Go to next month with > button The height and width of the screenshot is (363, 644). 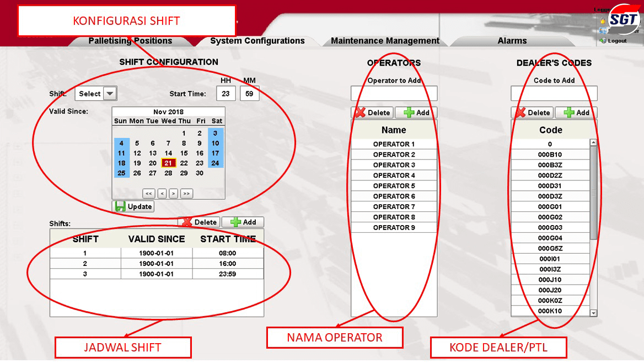click(173, 193)
